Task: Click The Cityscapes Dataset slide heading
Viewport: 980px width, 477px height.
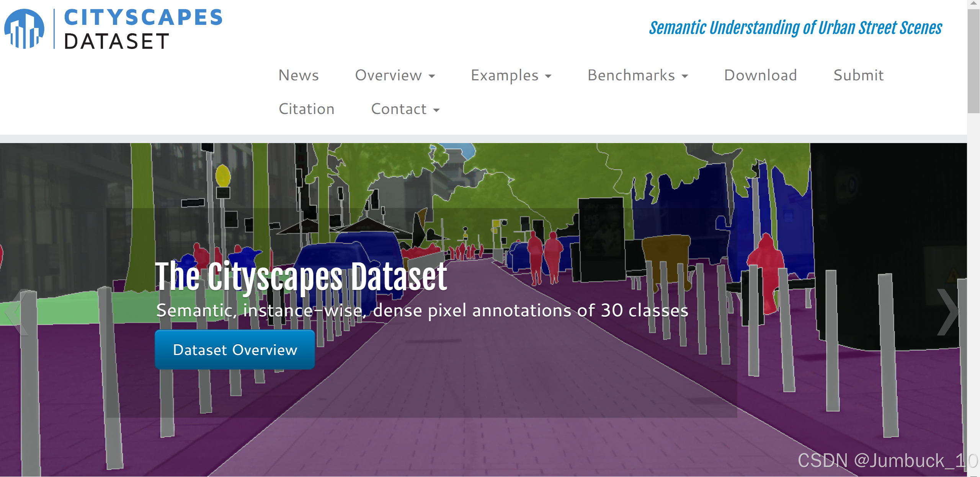Action: pos(301,277)
